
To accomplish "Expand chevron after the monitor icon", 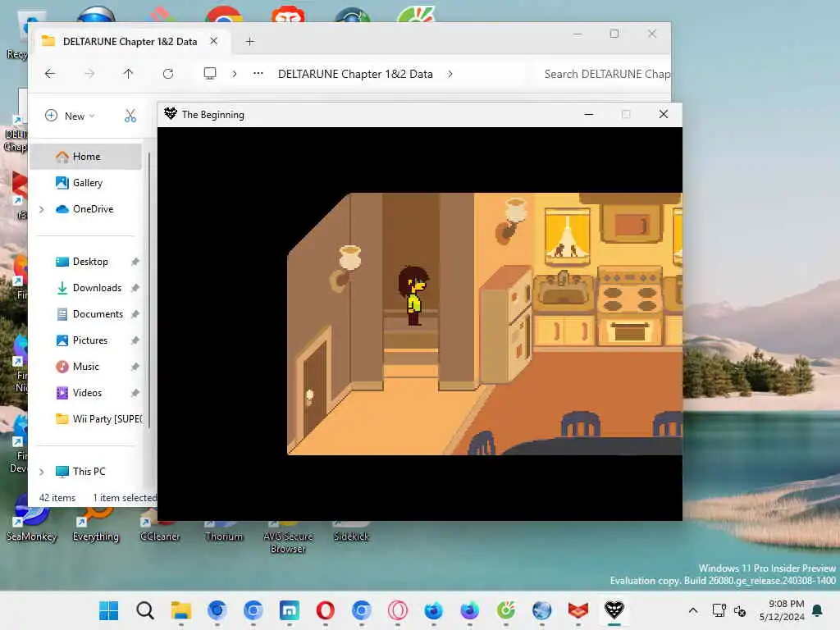I will [x=234, y=74].
